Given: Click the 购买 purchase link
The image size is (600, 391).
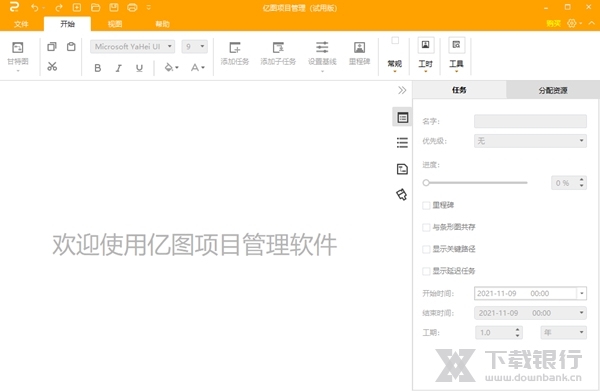Looking at the screenshot, I should pos(553,23).
